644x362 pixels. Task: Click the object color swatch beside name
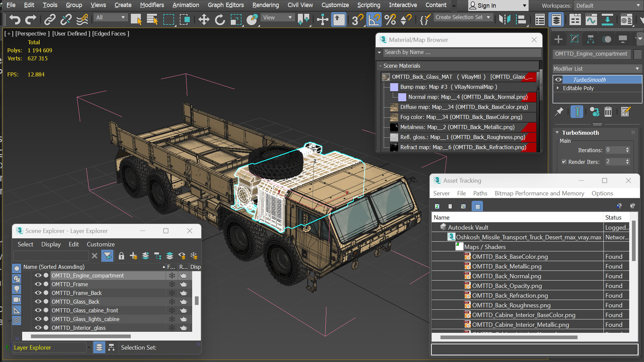coord(638,54)
